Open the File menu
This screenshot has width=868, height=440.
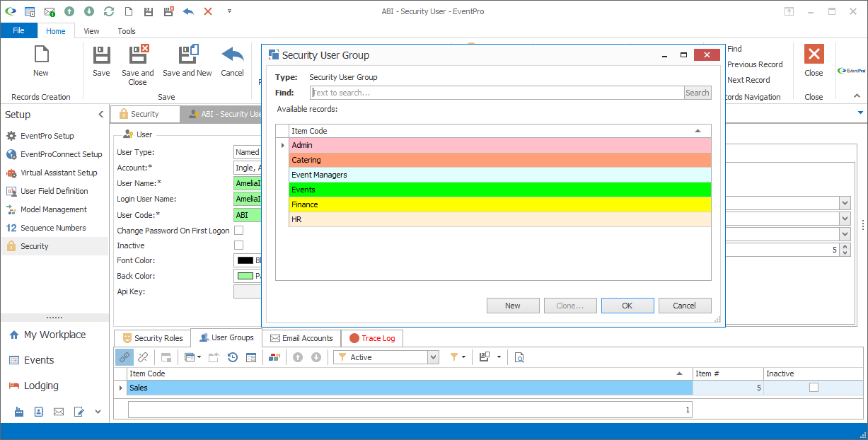point(18,30)
